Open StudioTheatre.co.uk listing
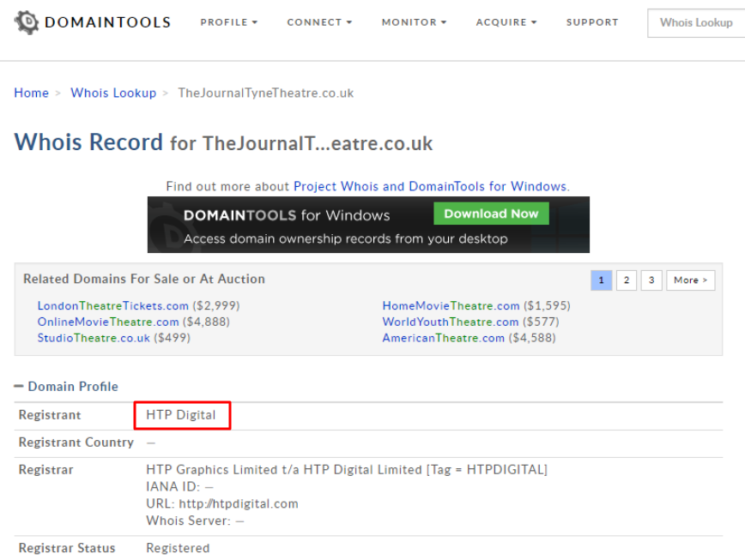Image resolution: width=745 pixels, height=560 pixels. (x=94, y=338)
